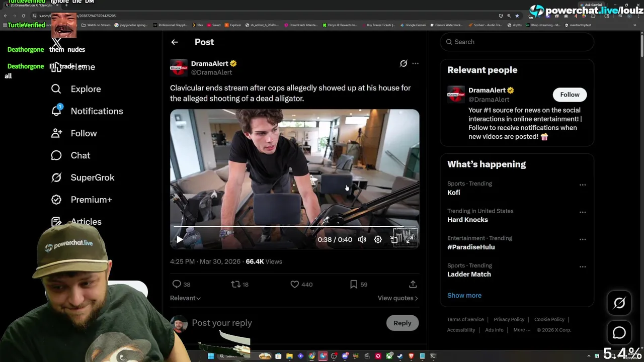Open File Explorer from taskbar
Screen dimensions: 644x362
click(x=289, y=356)
